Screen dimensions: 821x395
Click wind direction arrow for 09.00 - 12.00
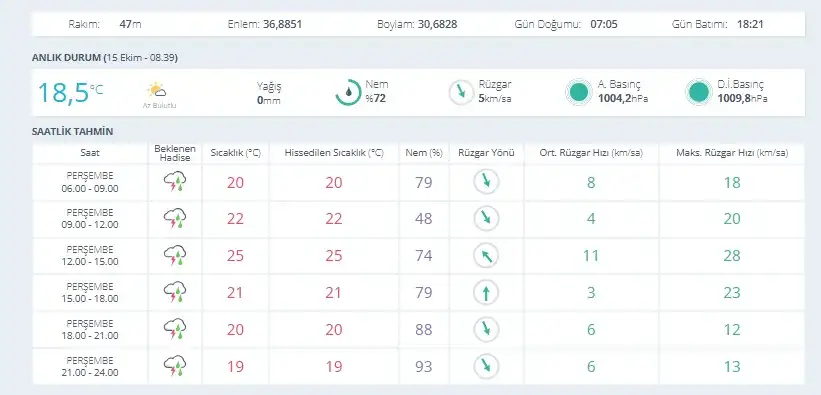(486, 218)
